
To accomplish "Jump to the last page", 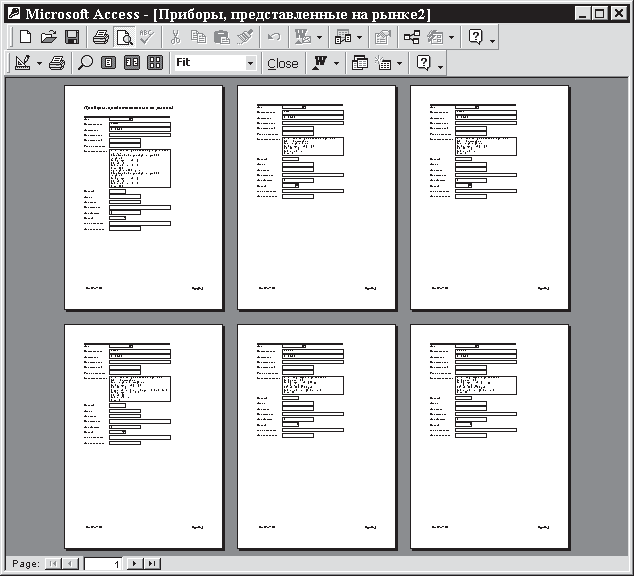I will pos(152,564).
